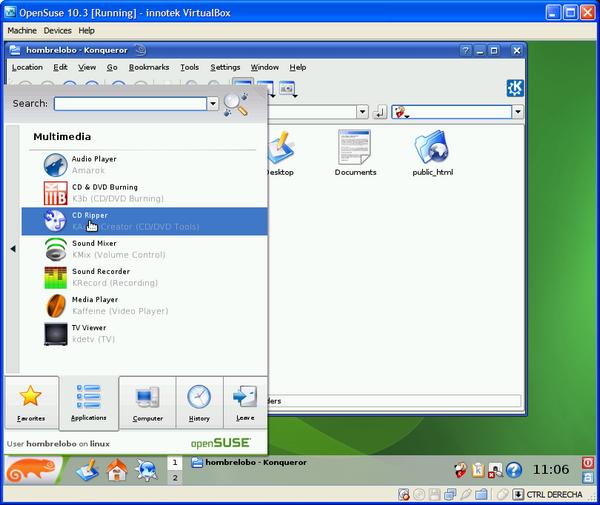
Task: Launch Amarok Audio Player from Multimedia menu
Action: click(144, 165)
